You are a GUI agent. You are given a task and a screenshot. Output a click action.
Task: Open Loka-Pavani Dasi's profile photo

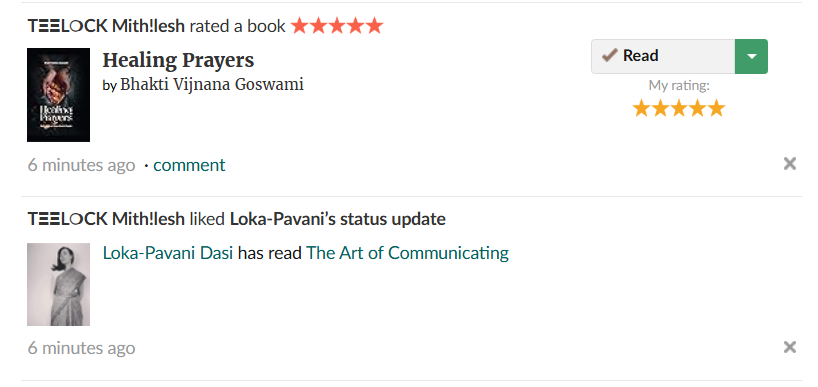58,284
